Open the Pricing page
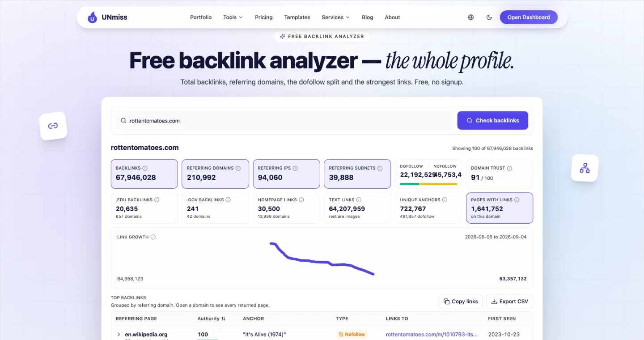 (264, 17)
